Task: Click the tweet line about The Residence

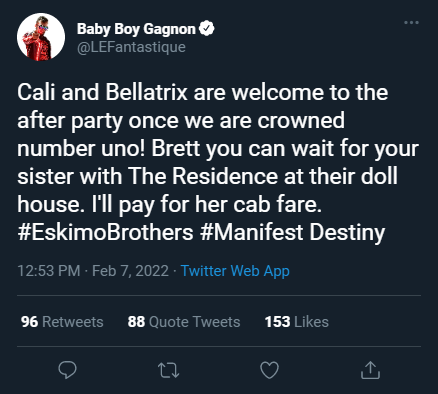Action: click(x=207, y=176)
